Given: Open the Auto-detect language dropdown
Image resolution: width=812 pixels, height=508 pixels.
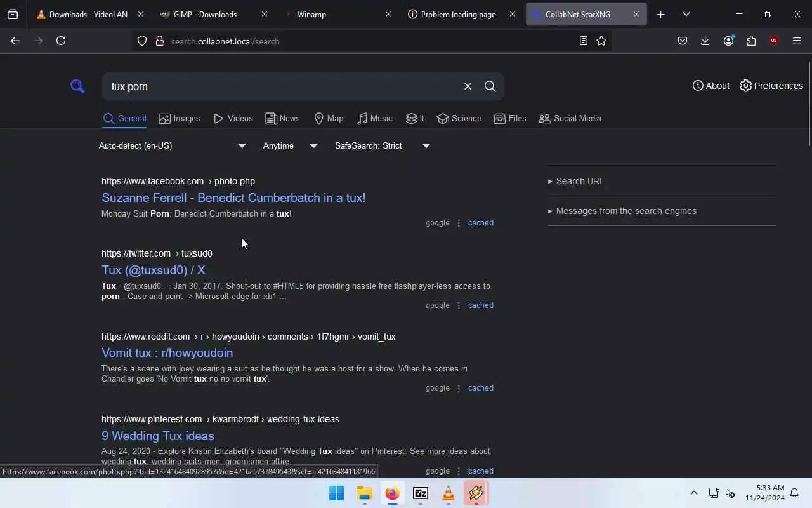Looking at the screenshot, I should (173, 145).
